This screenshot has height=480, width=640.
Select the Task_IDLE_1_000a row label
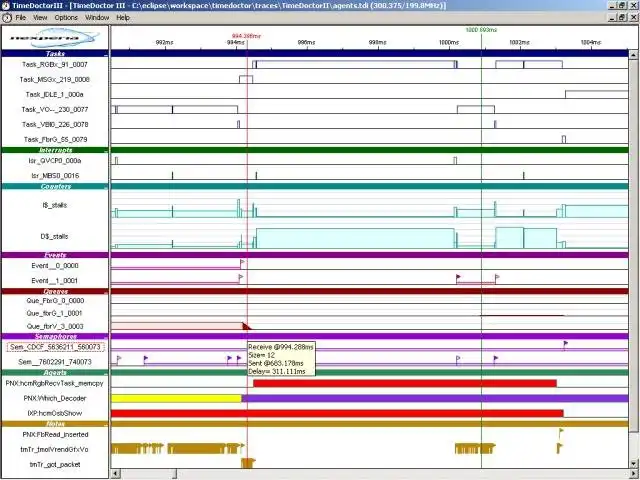pyautogui.click(x=55, y=95)
